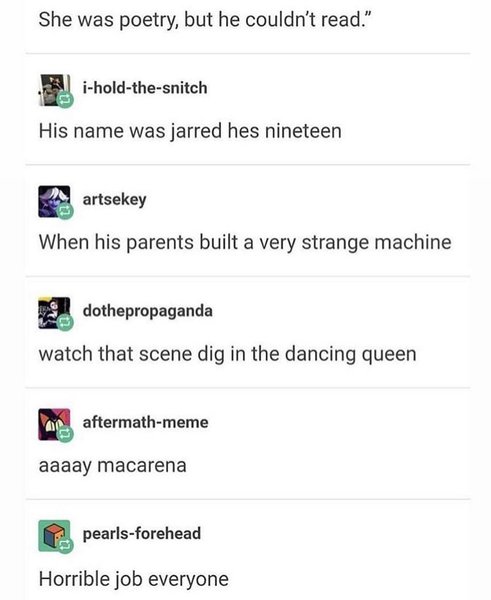Click the "She was poetry, but he couldn't read" quote

tap(206, 20)
